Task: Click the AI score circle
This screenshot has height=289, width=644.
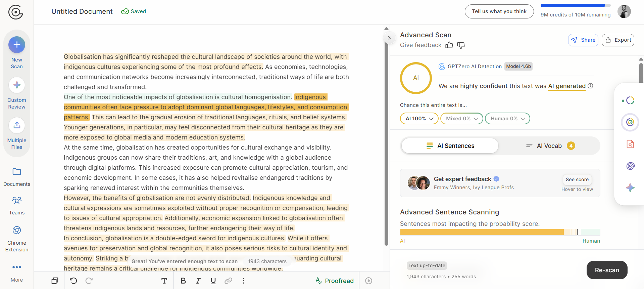Action: [x=416, y=78]
